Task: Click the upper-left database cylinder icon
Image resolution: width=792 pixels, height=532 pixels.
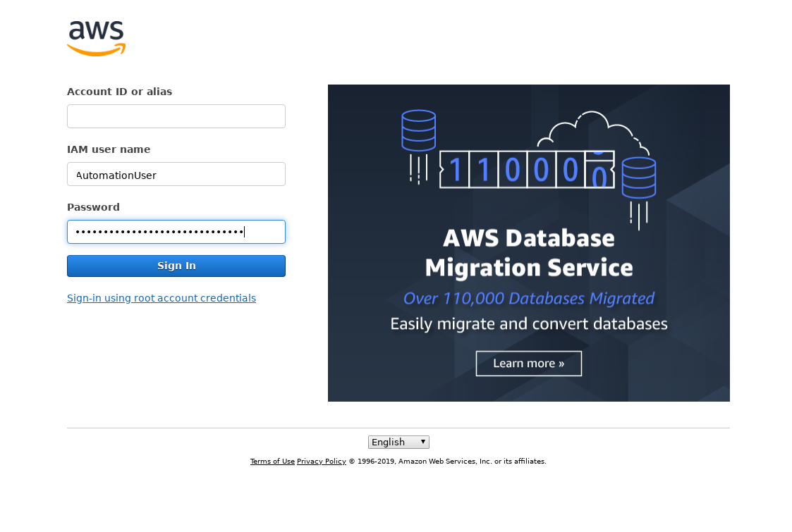Action: pos(419,131)
